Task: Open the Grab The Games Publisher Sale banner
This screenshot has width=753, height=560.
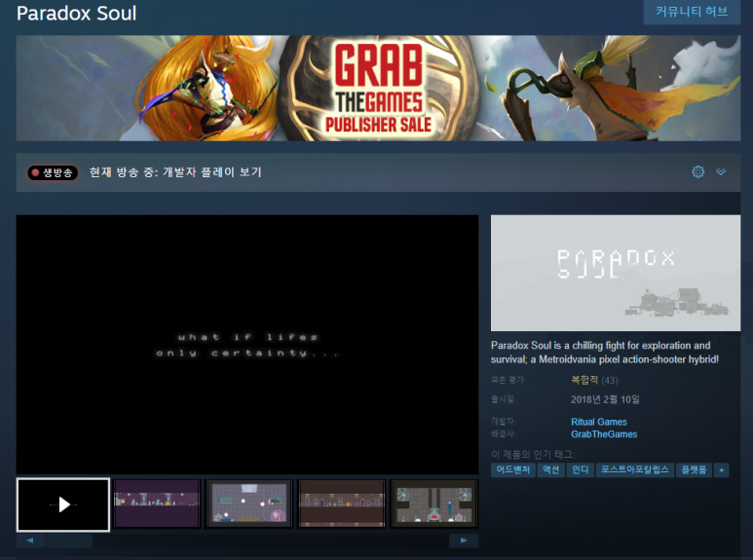Action: pyautogui.click(x=378, y=88)
